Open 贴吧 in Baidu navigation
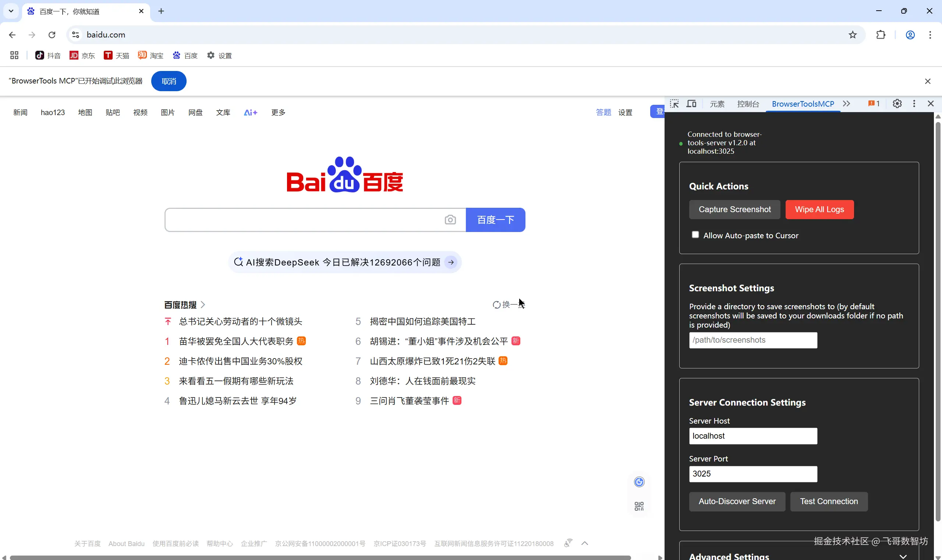 coord(113,113)
